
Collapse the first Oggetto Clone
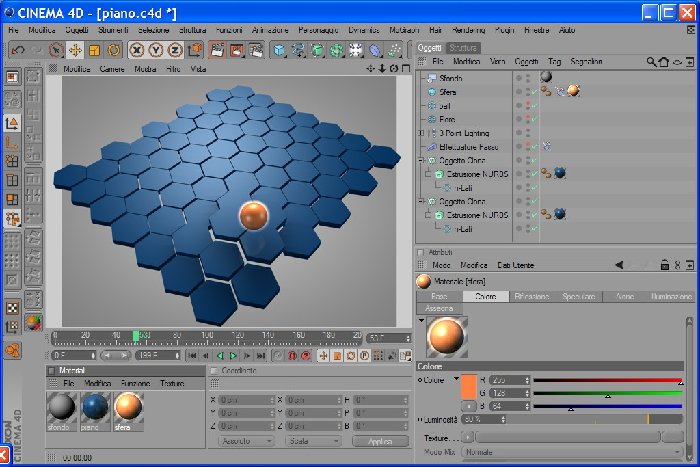coord(421,160)
